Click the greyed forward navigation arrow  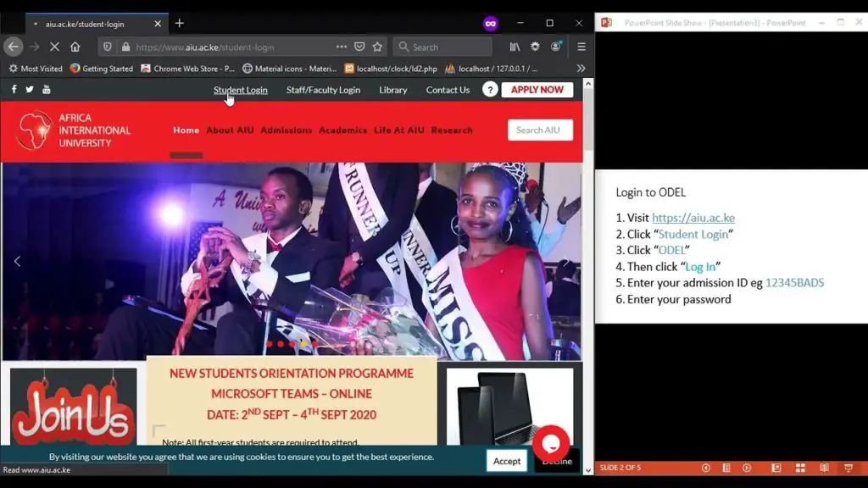[34, 47]
